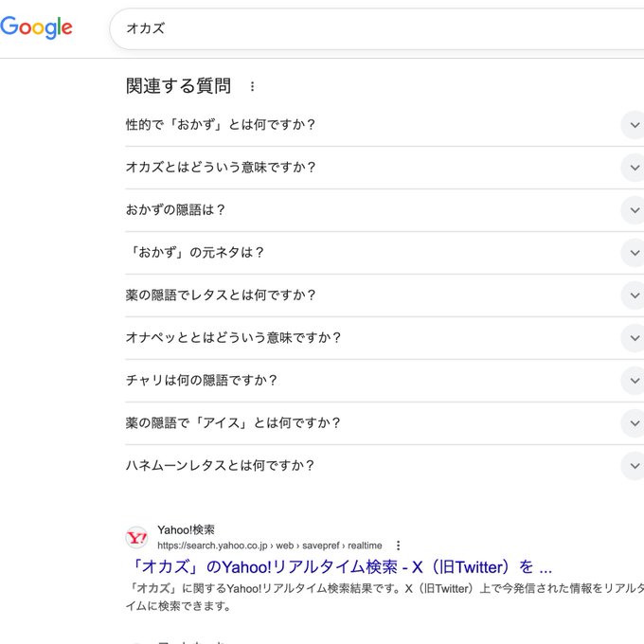Click the Yahoo!検索 site name
Viewport: 644px width, 644px height.
point(186,529)
